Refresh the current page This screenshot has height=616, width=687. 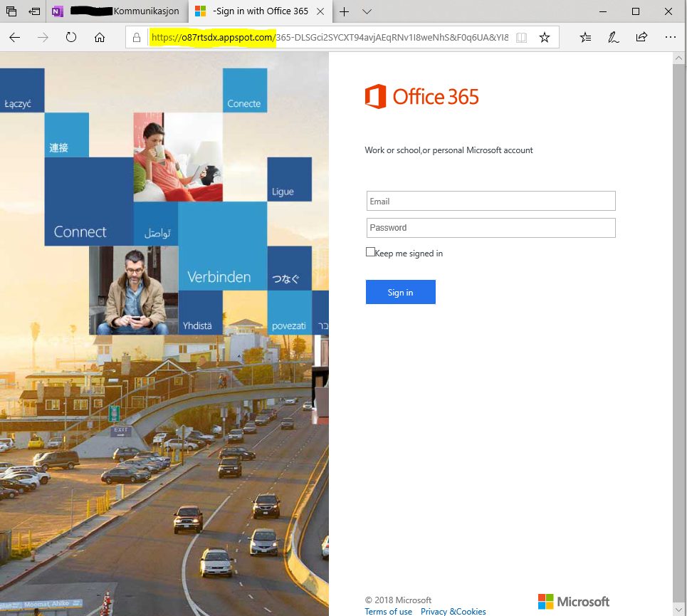[71, 37]
